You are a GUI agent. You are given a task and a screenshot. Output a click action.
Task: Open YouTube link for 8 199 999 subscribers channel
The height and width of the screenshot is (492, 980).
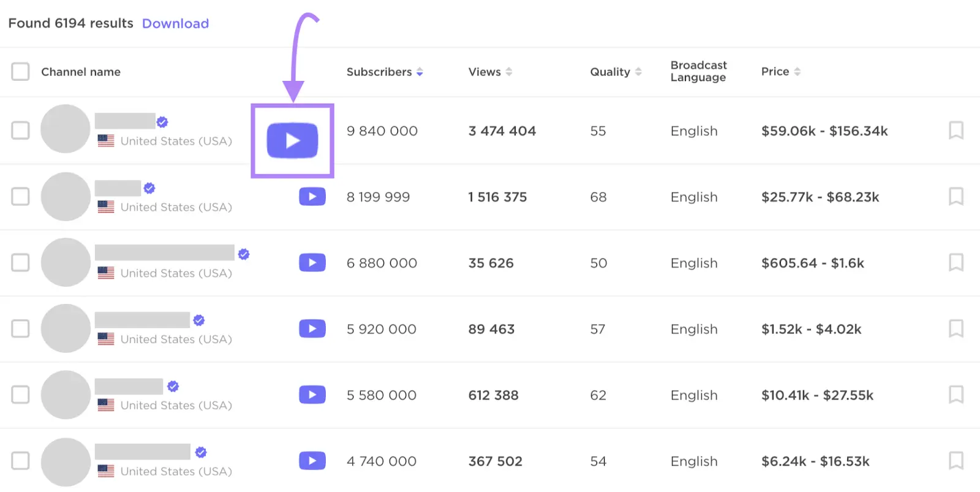coord(312,197)
